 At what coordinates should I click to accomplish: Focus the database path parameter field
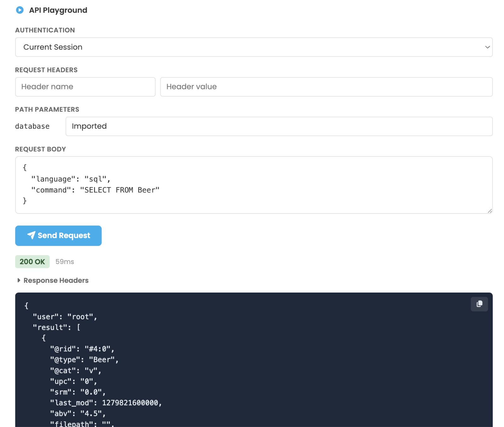pyautogui.click(x=279, y=126)
